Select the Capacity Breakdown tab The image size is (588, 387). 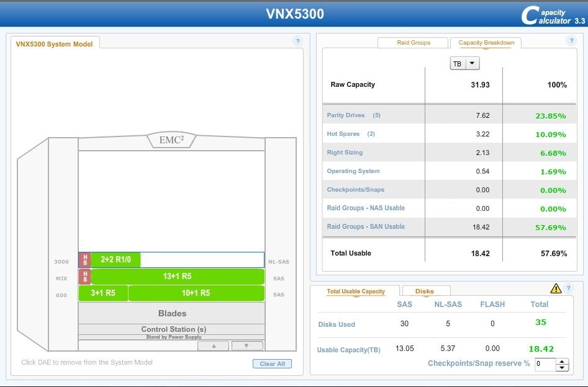coord(486,43)
